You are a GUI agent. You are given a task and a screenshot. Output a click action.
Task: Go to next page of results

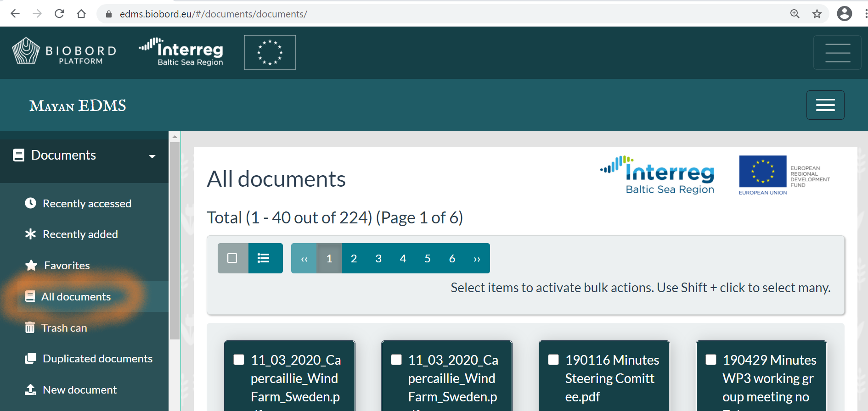(x=477, y=258)
